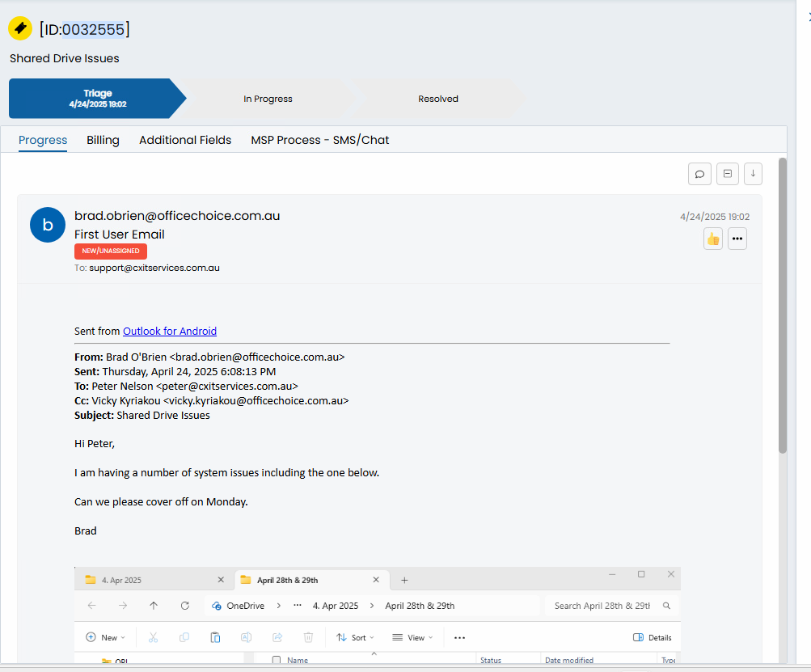Click the support@cxitservices.com.au recipient

pyautogui.click(x=154, y=268)
